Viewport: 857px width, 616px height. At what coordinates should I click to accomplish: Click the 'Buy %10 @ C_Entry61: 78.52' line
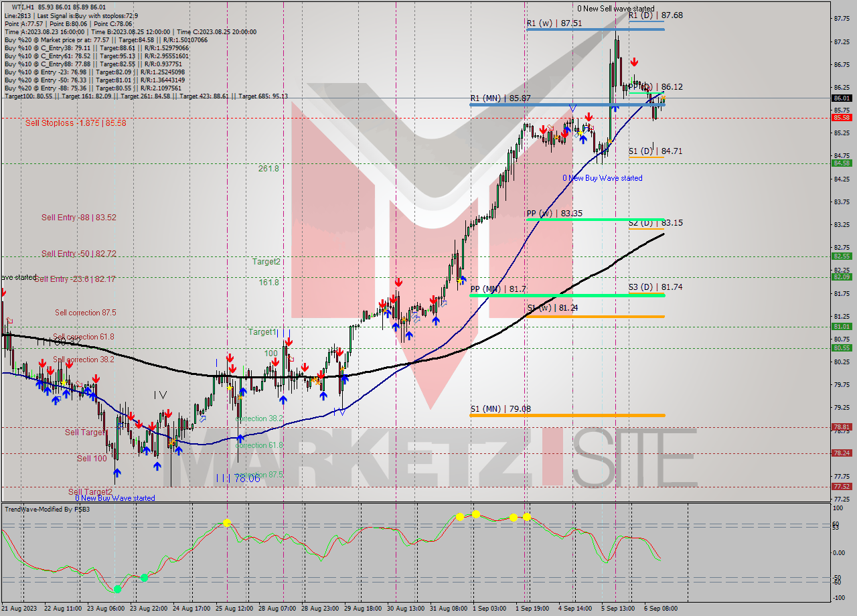click(96, 56)
